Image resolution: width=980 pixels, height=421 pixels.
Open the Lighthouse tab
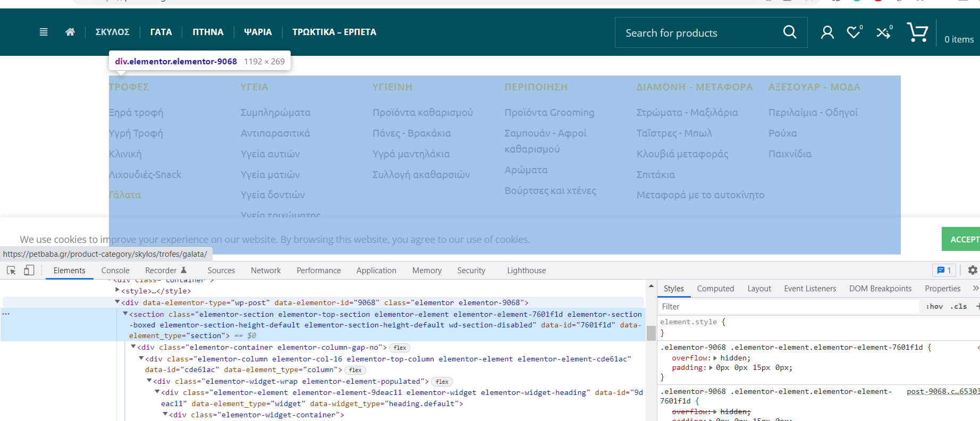(x=527, y=270)
